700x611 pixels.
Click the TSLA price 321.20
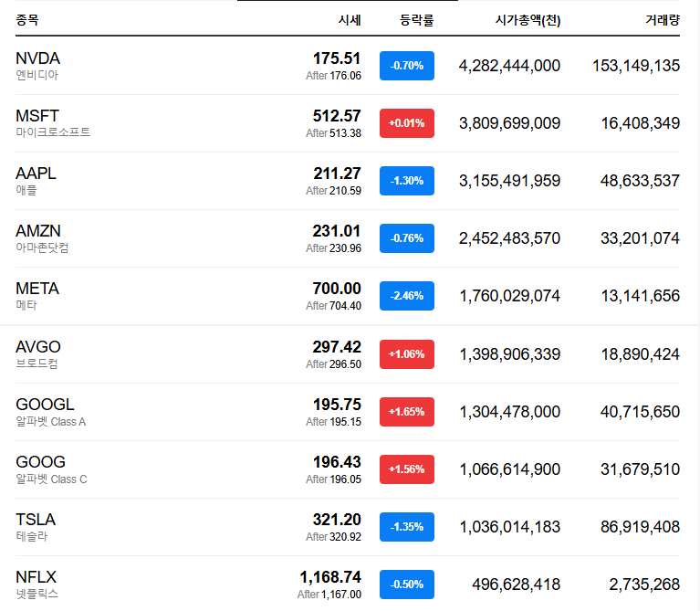coord(337,521)
